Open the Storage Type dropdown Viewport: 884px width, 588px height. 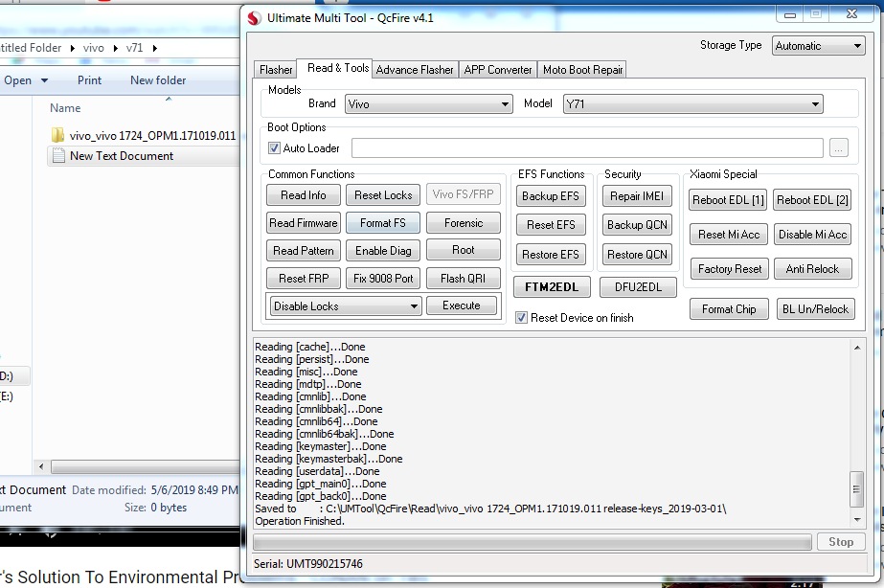(x=818, y=46)
